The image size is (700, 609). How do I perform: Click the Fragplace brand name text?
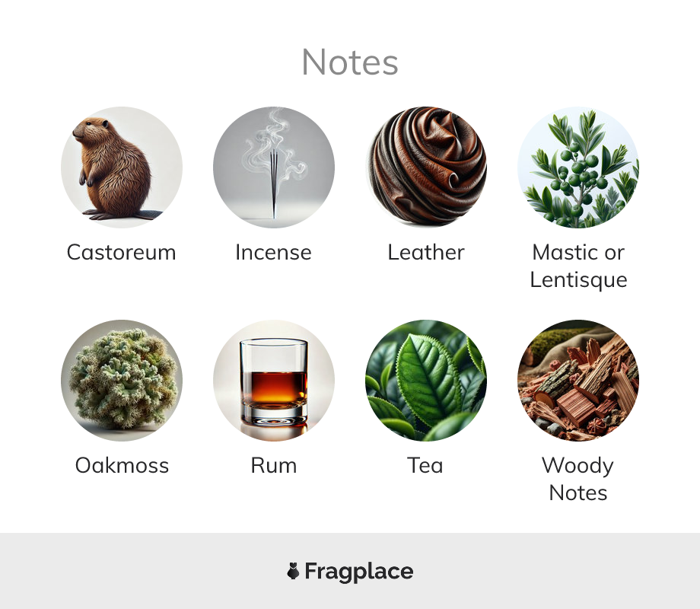359,572
